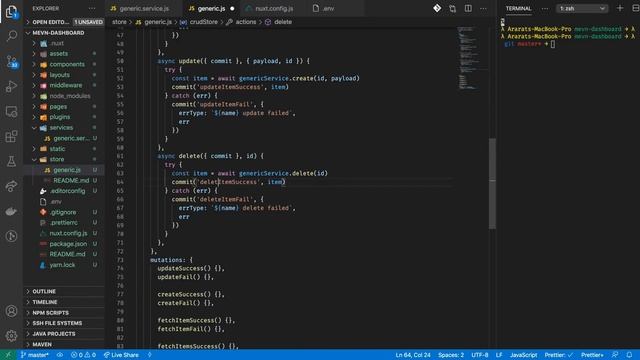Open the Explorer view in activity bar
The width and height of the screenshot is (640, 360).
[11, 11]
